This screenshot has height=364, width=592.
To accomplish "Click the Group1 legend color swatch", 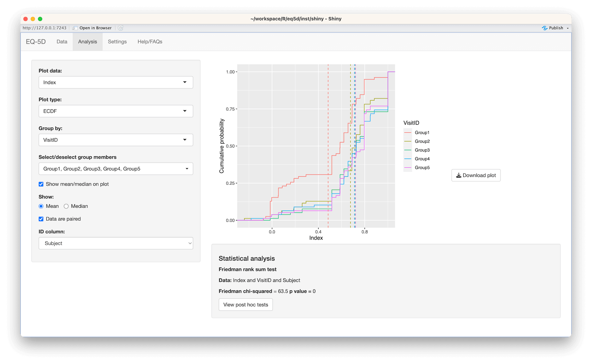I will pyautogui.click(x=407, y=132).
